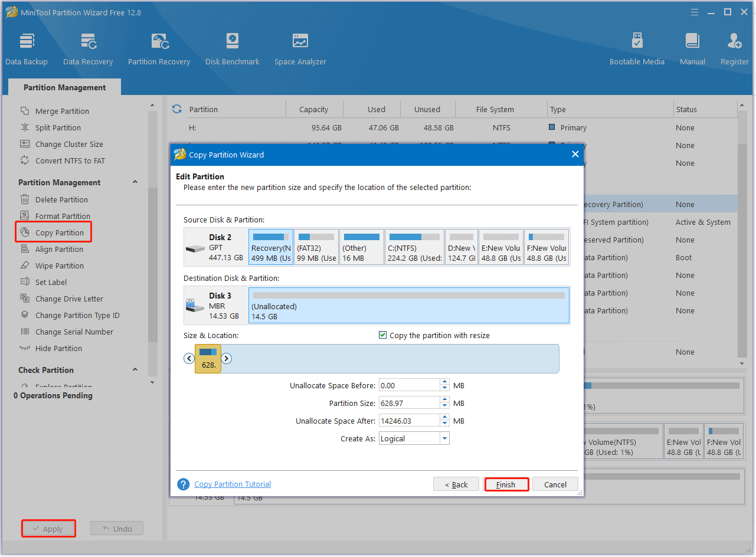Viewport: 756px width, 557px height.
Task: Select Change Partition Type ID
Action: [77, 315]
